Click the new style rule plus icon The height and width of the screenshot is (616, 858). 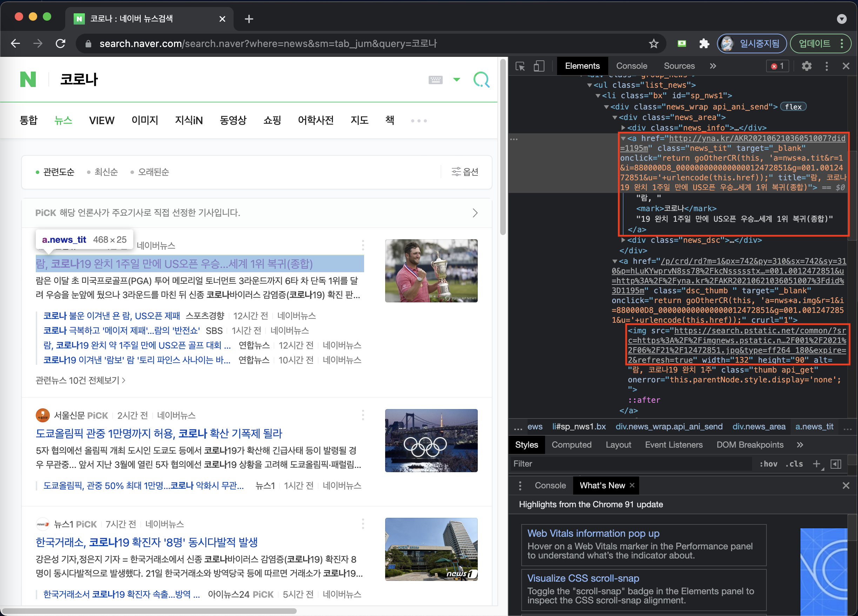816,464
